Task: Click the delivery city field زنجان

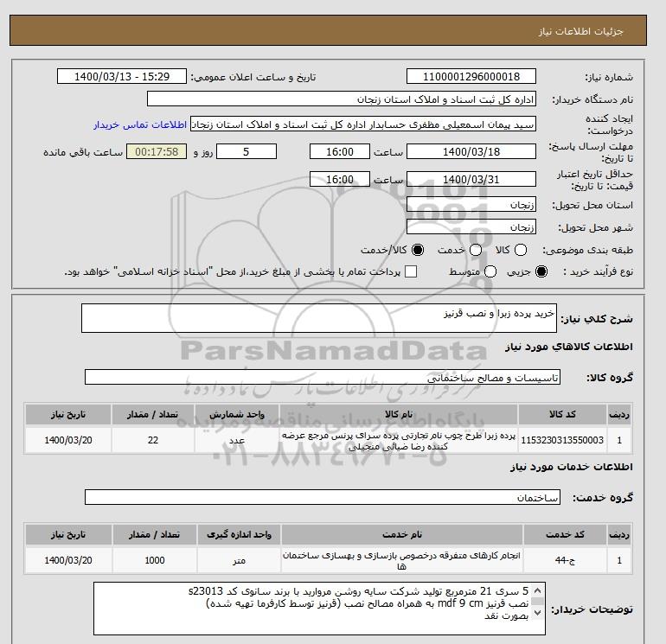Action: tap(471, 226)
